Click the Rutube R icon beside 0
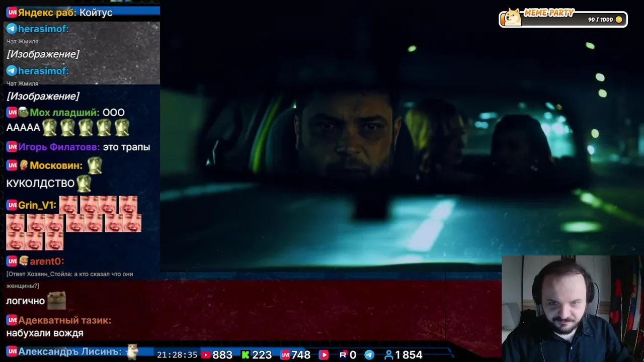This screenshot has width=644, height=362. [x=343, y=355]
